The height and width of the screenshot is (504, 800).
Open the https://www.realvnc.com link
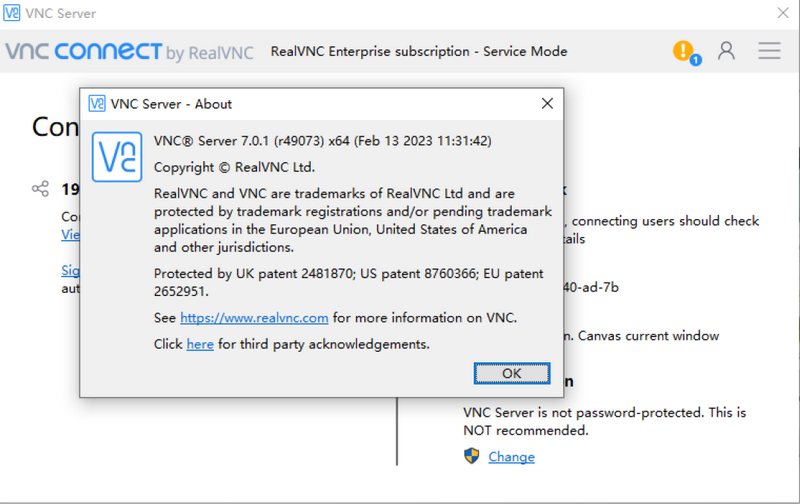click(x=254, y=318)
